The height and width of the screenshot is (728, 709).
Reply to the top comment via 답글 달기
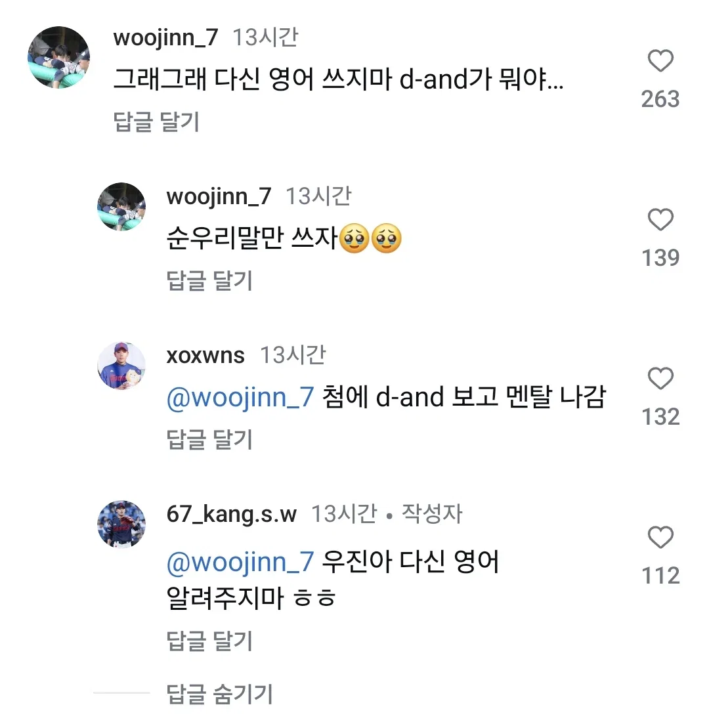(156, 121)
